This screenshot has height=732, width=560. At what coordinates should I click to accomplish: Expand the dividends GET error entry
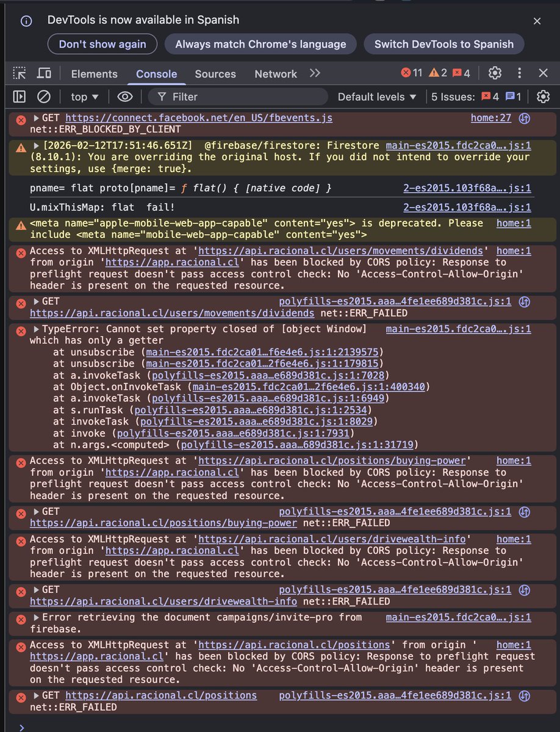(x=36, y=301)
